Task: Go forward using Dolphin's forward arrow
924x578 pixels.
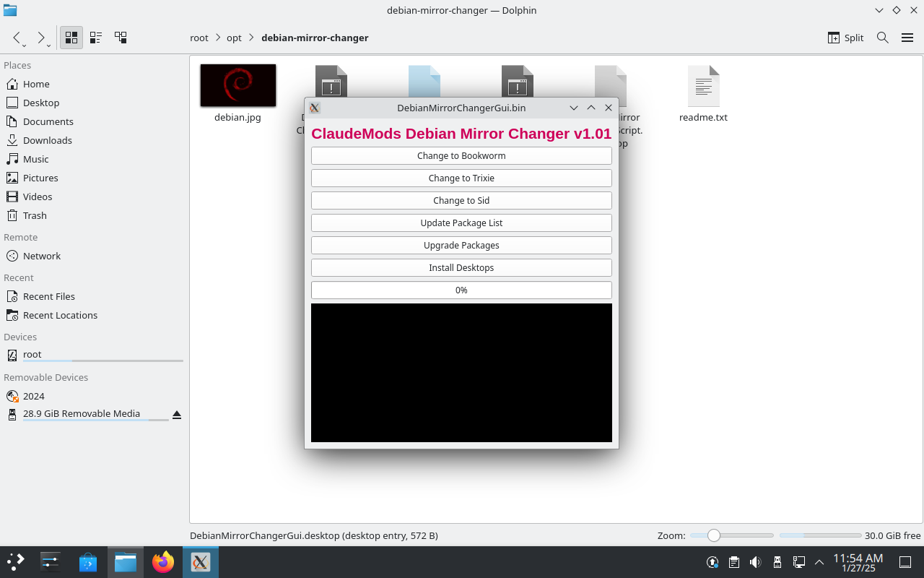Action: [41, 38]
